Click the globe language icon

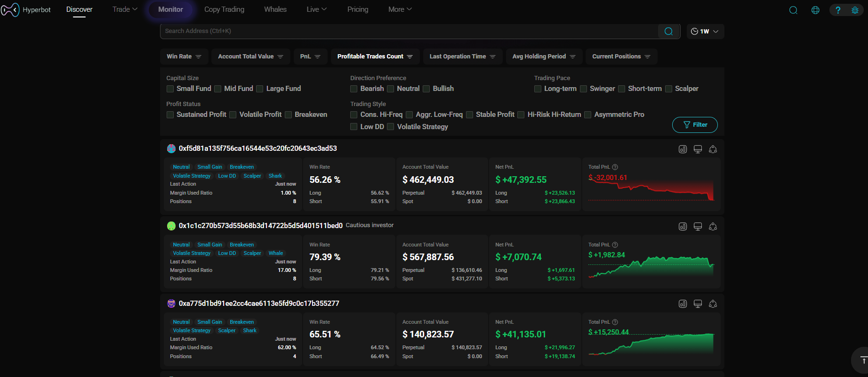[x=815, y=10]
